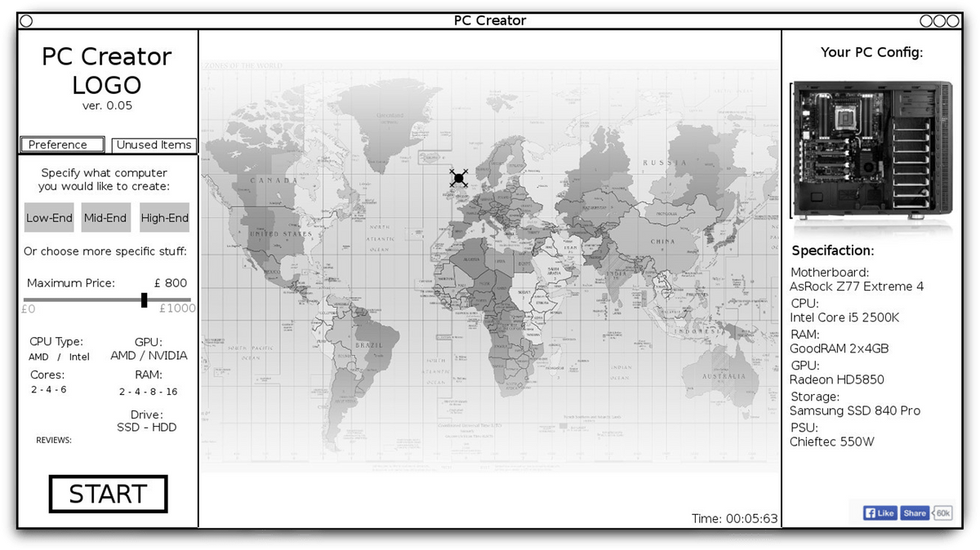980x550 pixels.
Task: Select HDD under Drive
Action: 163,428
